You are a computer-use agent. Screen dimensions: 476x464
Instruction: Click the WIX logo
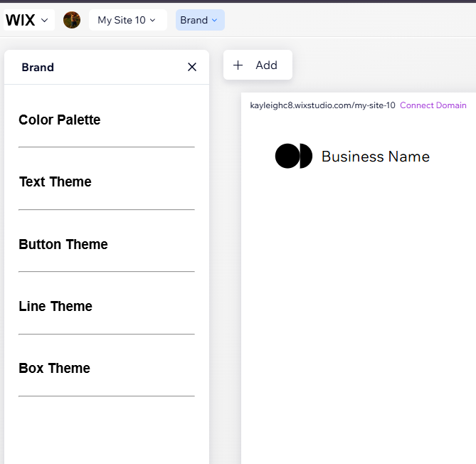tap(21, 20)
